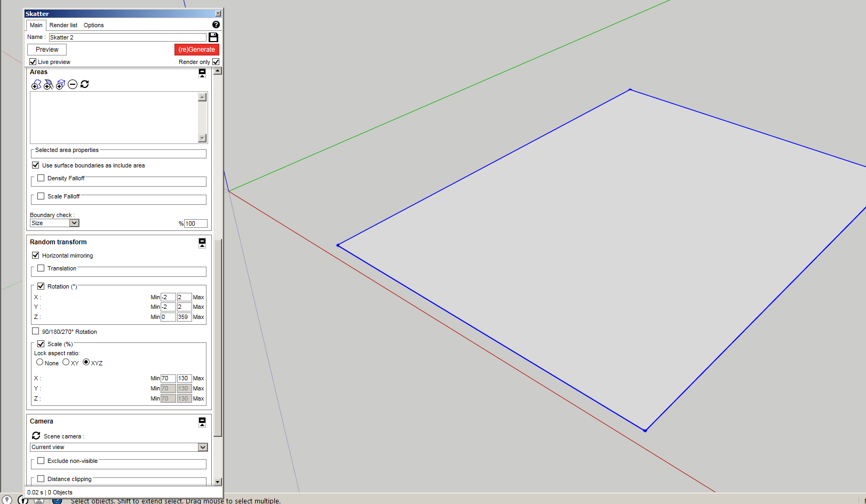Enable the Translation checkbox
Viewport: 866px width, 504px height.
point(41,268)
